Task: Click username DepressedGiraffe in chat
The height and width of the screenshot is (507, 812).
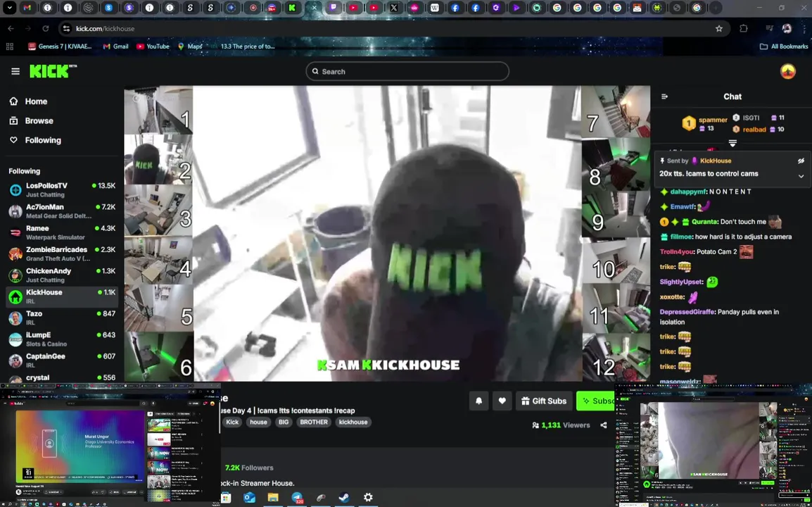Action: pos(687,312)
